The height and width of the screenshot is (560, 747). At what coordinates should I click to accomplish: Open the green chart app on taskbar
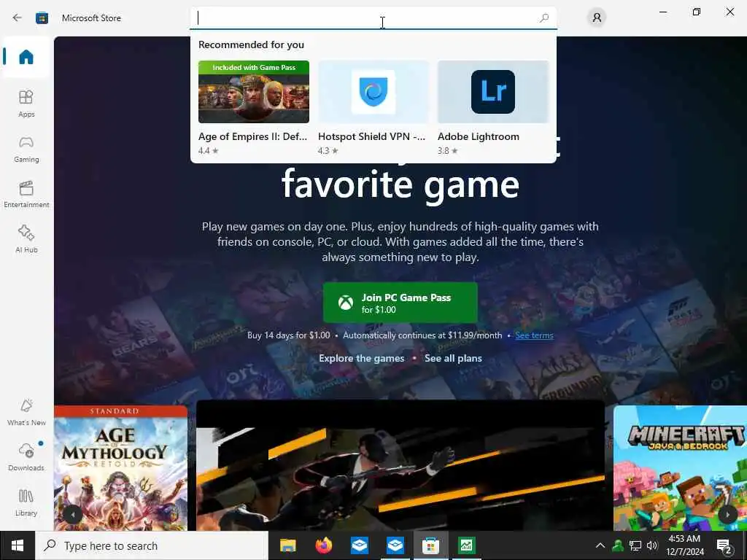pos(466,545)
